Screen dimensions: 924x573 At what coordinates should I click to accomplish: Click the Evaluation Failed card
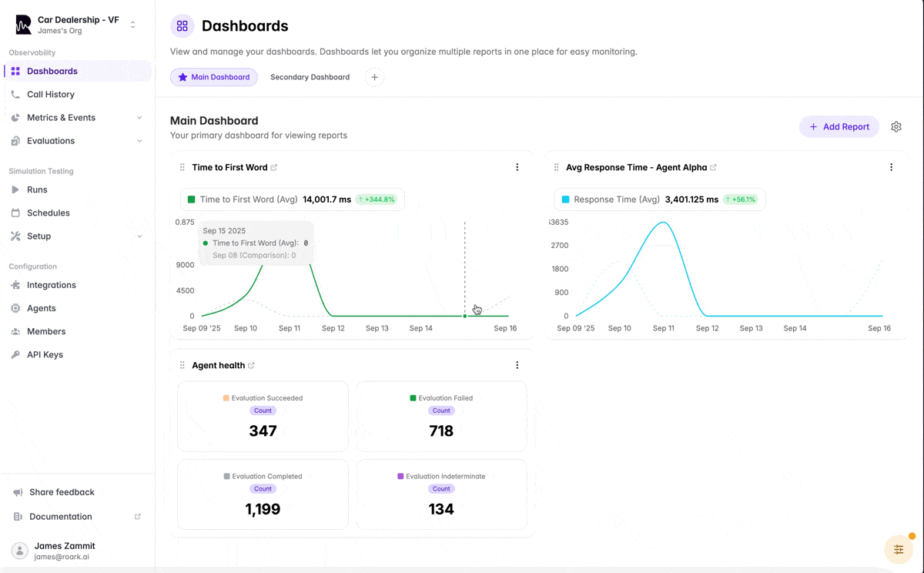tap(441, 416)
